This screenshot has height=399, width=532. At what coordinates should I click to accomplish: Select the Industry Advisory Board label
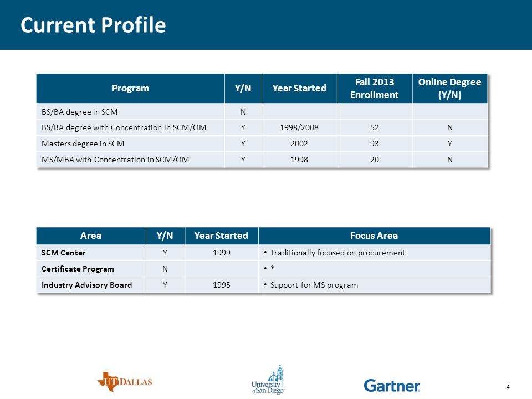(86, 285)
